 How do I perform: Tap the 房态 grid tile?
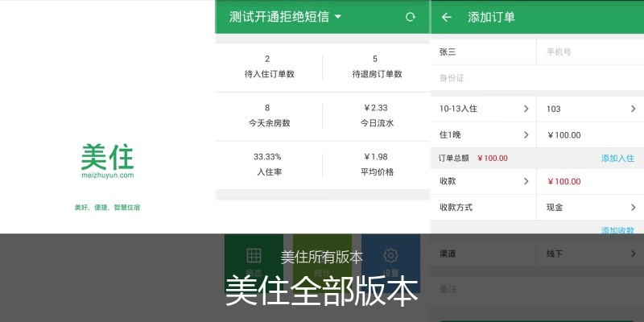[254, 263]
